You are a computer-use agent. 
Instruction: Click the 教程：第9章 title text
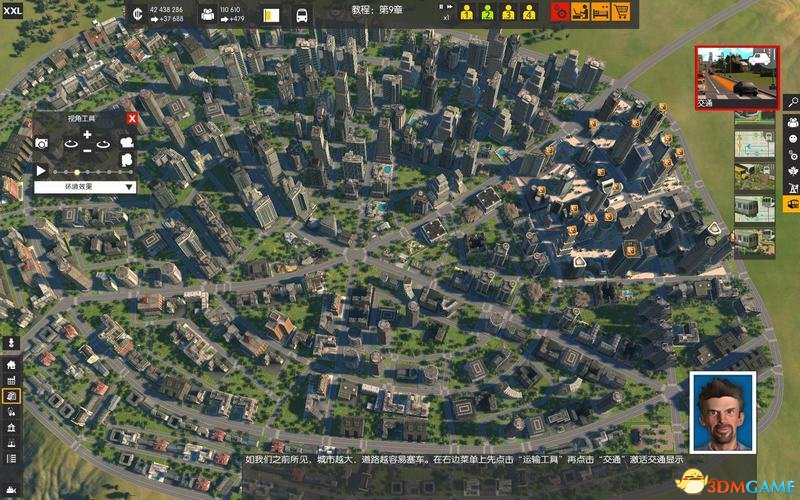(x=377, y=10)
